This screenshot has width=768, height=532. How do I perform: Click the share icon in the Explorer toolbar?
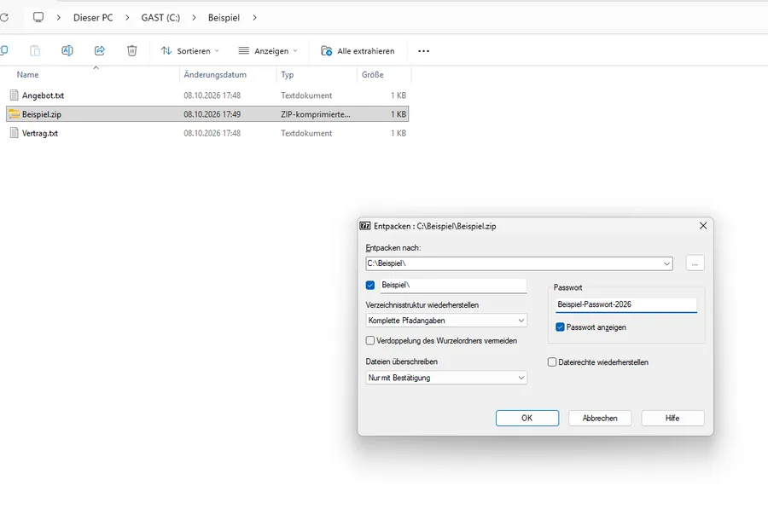100,51
